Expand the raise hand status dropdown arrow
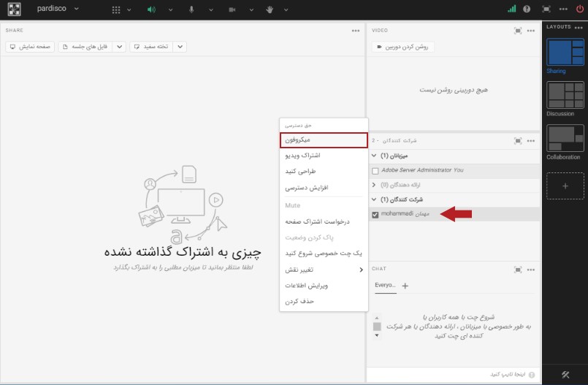 coord(286,10)
